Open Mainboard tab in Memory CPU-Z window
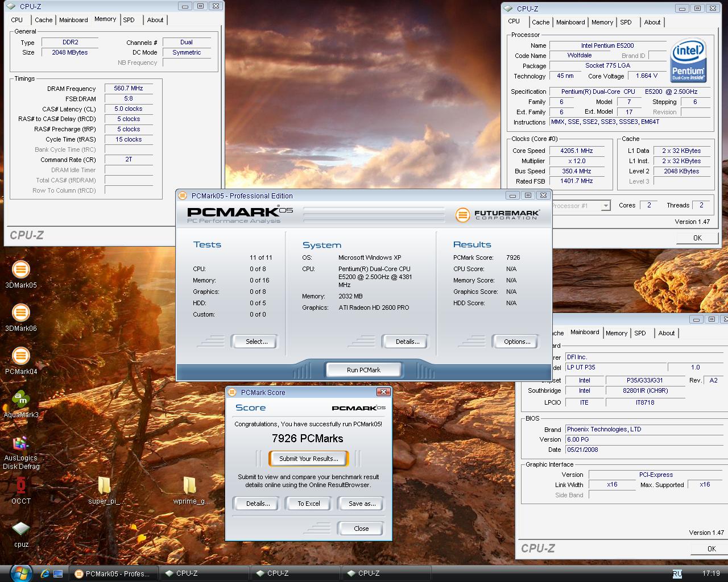Screen dimensions: 728x582 74,20
